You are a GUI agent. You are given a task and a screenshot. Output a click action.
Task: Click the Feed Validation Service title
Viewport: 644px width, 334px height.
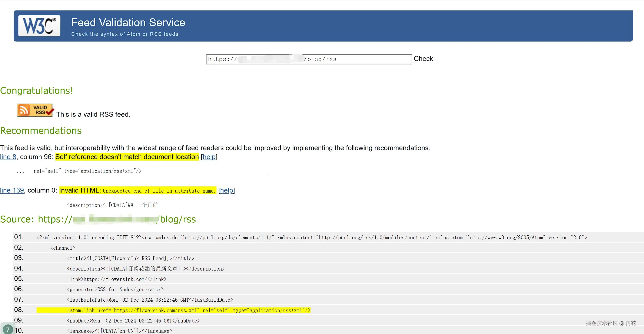pyautogui.click(x=128, y=23)
